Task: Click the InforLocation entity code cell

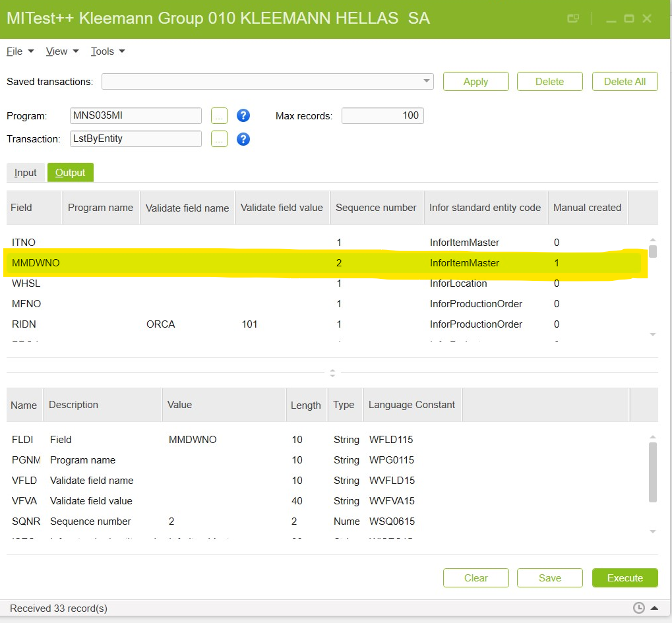Action: [x=458, y=283]
